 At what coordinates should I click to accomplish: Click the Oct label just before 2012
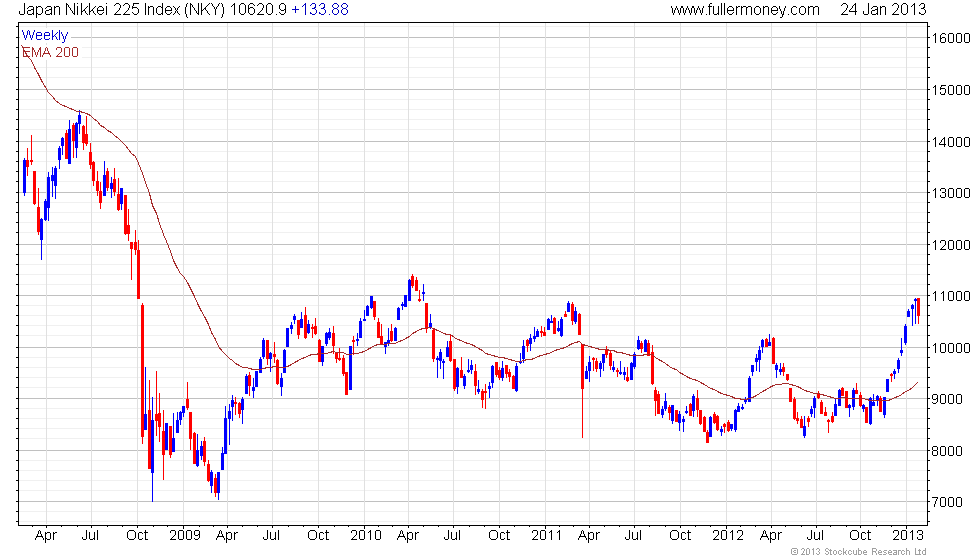(x=680, y=536)
